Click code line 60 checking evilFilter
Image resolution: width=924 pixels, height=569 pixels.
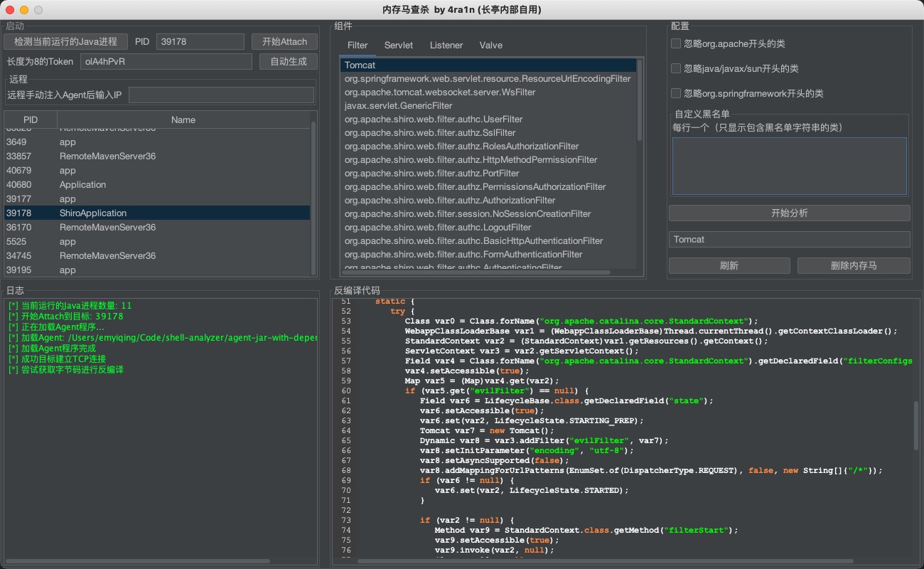(x=497, y=390)
